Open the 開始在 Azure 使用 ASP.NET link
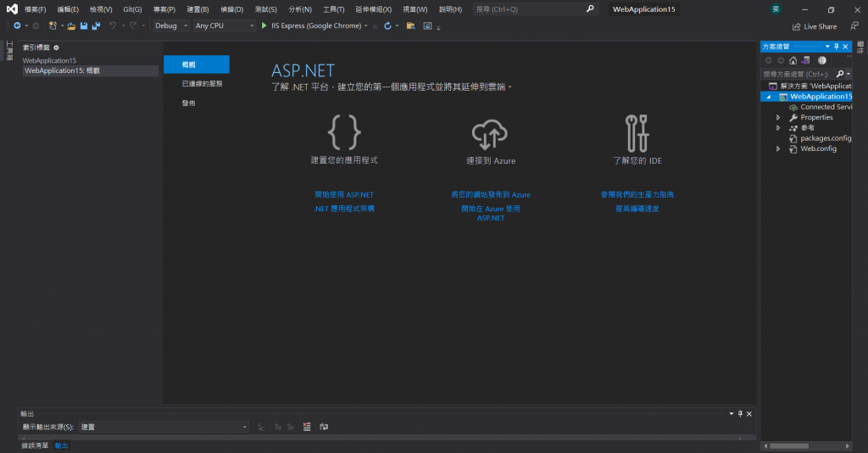This screenshot has width=868, height=453. (x=491, y=213)
